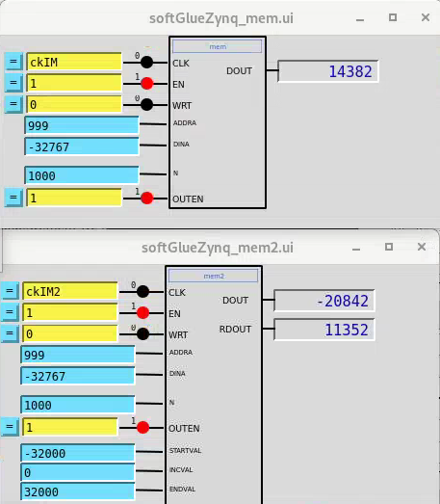
Task: Click the red EN indicator of mem block
Action: tap(147, 84)
